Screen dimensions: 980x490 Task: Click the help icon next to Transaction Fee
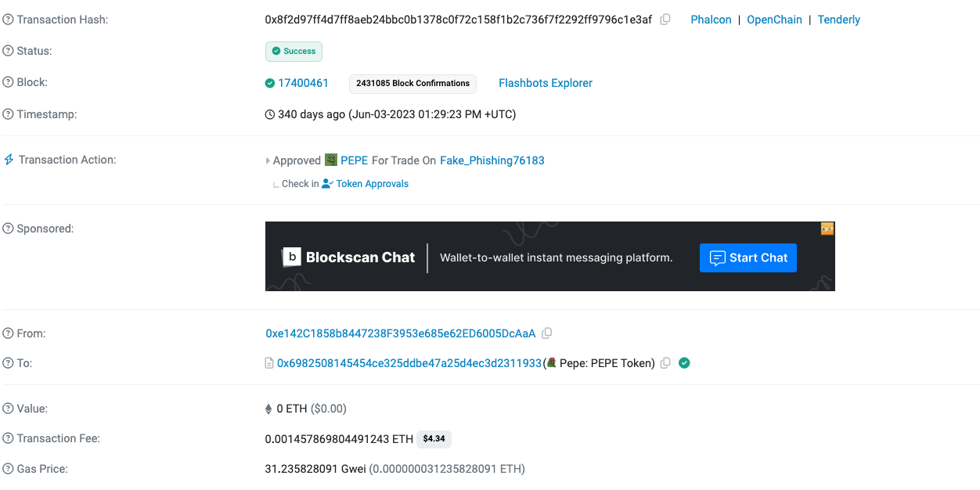[x=9, y=438]
